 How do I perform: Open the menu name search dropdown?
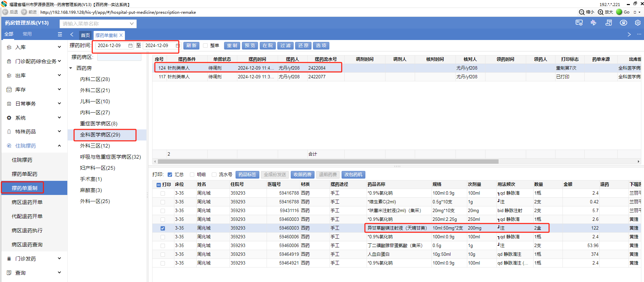click(x=132, y=24)
